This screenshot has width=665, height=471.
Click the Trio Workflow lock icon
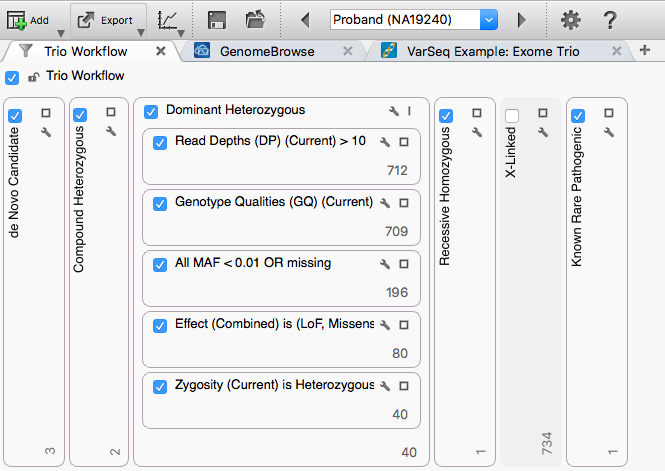(x=34, y=77)
